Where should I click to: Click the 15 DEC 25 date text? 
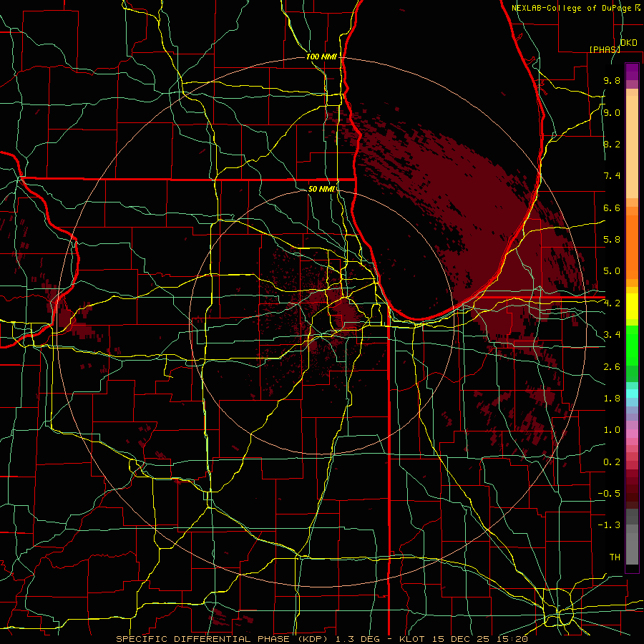[462, 639]
